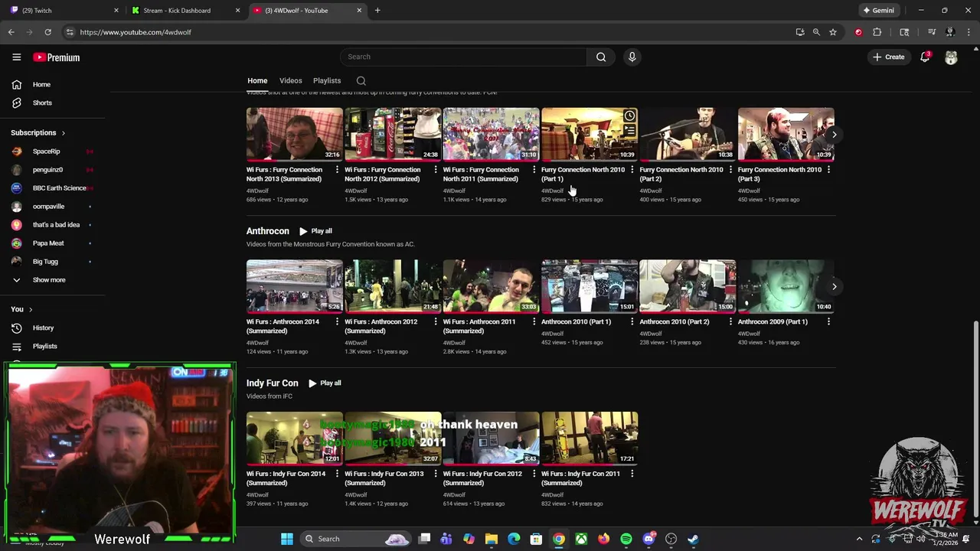
Task: Open options for Anthrocon 2010 (Part 2)
Action: click(730, 322)
